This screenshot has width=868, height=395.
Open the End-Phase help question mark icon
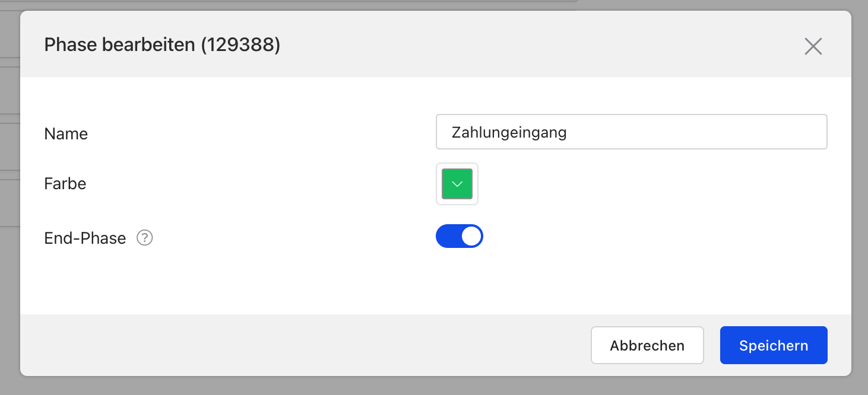[145, 238]
